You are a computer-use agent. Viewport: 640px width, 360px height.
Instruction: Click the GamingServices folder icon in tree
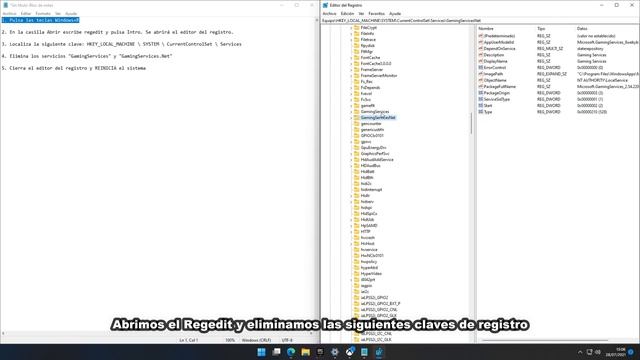(x=356, y=111)
